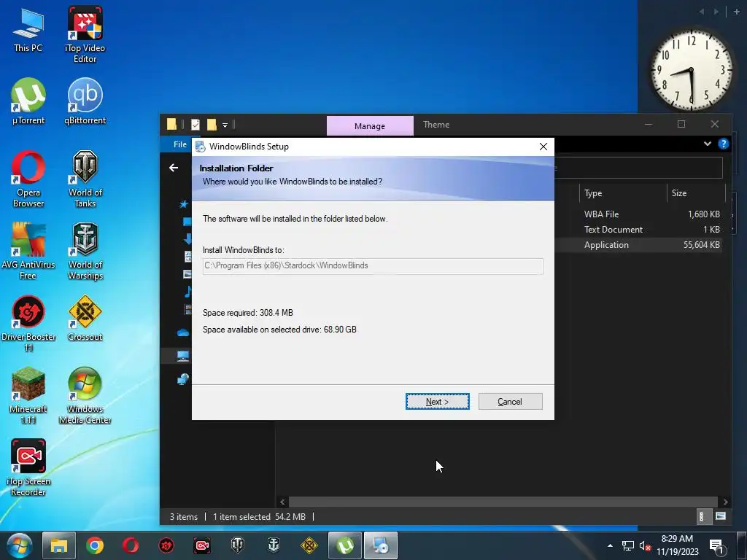Open Crossout from the taskbar
Image resolution: width=747 pixels, height=560 pixels.
click(309, 545)
